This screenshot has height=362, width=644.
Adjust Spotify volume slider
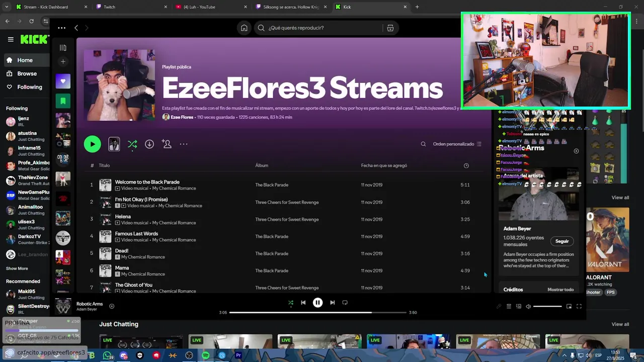547,306
